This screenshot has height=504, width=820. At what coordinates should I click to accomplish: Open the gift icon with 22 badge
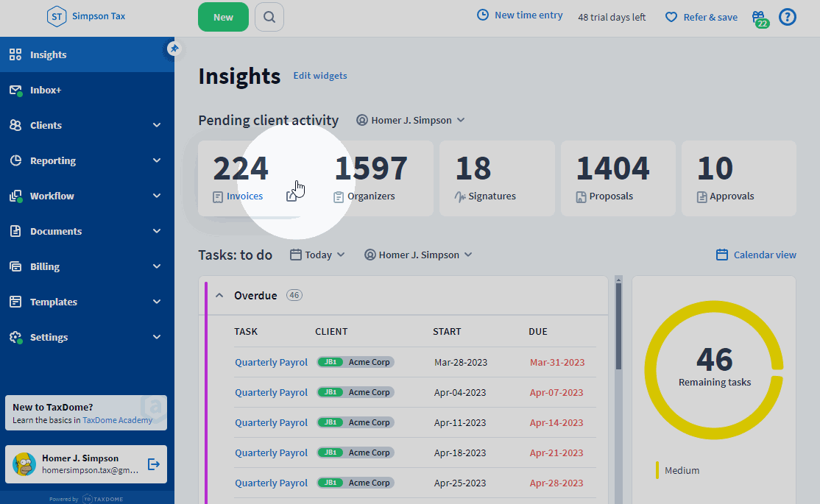[760, 19]
